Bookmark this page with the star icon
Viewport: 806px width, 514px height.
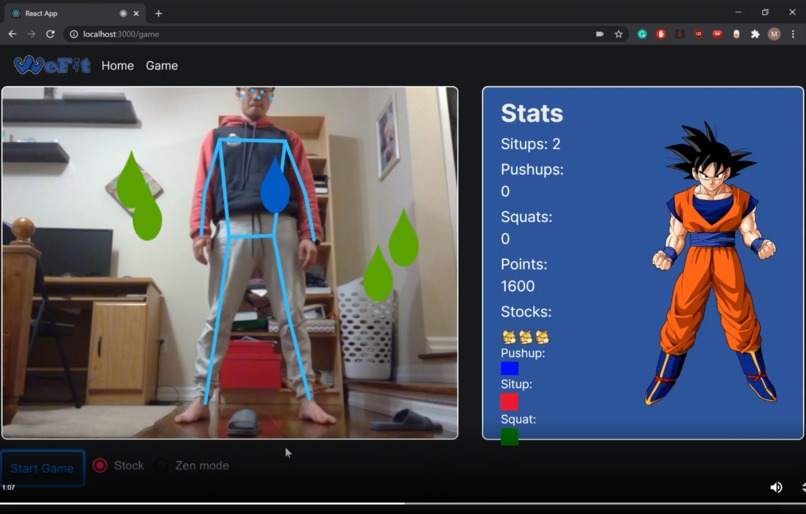pos(618,34)
